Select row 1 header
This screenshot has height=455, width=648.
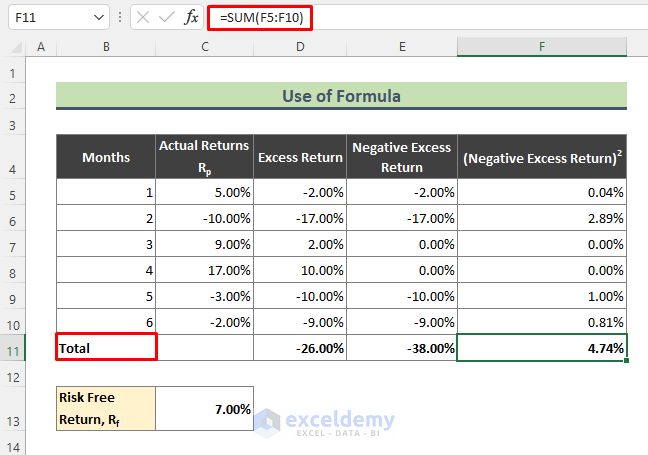(12, 70)
